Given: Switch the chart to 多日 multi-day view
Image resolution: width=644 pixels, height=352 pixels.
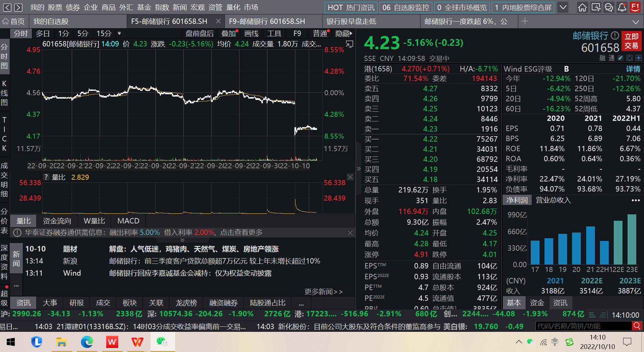Looking at the screenshot, I should click(43, 34).
